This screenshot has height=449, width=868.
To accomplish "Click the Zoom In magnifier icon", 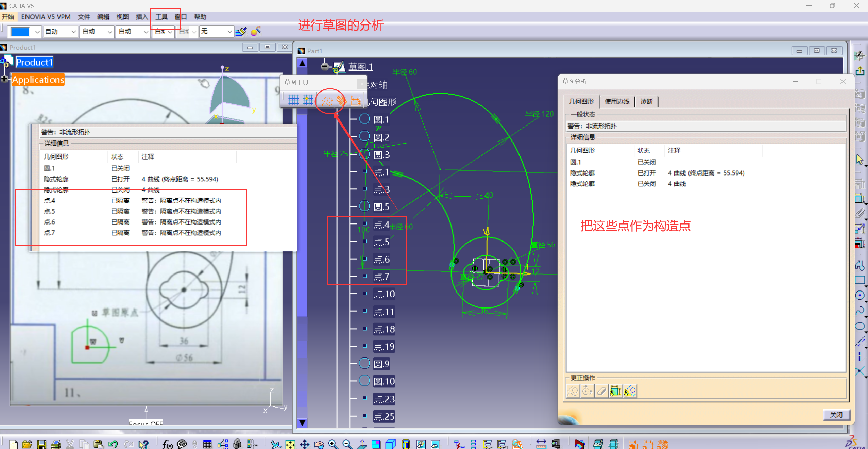I will (333, 444).
